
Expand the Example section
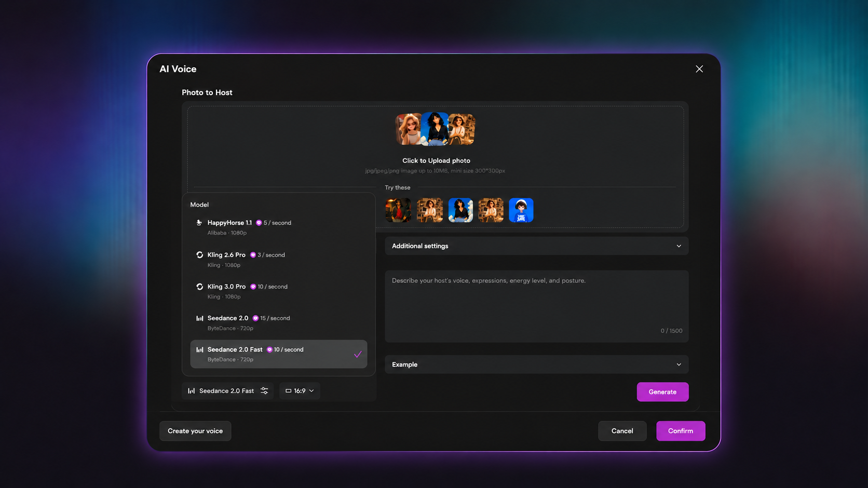[536, 364]
